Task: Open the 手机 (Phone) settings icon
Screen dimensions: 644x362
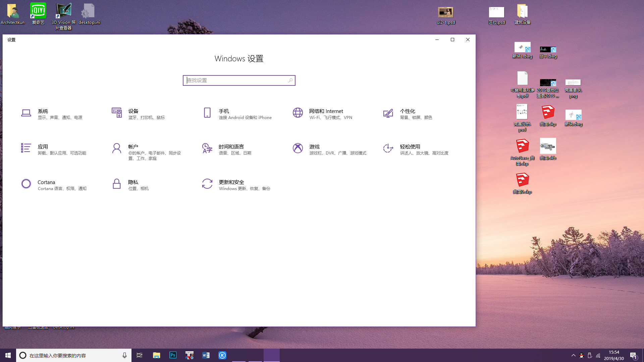Action: (207, 113)
